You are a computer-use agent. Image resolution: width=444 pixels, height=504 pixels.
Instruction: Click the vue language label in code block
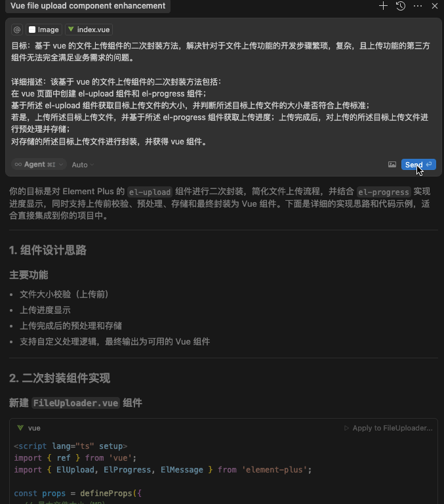(x=34, y=428)
